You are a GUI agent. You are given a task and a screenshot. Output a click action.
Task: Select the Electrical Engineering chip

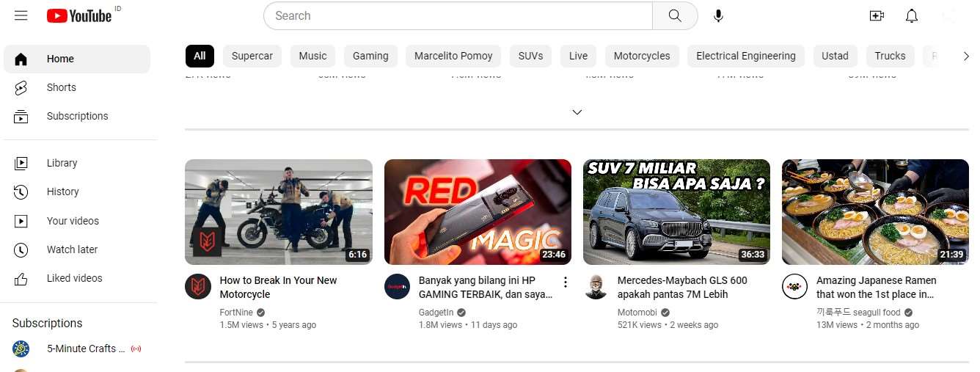click(x=746, y=56)
